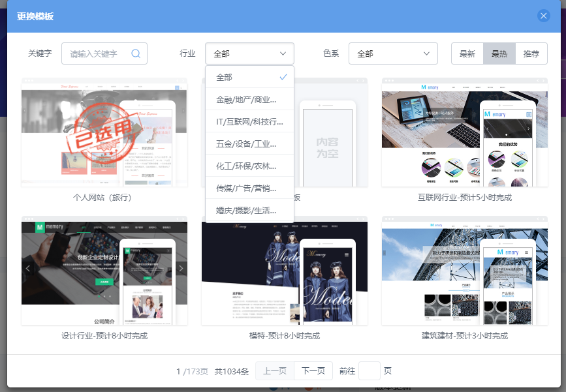Focus the 前往 page number input box
Viewport: 566px width, 392px height.
point(369,370)
